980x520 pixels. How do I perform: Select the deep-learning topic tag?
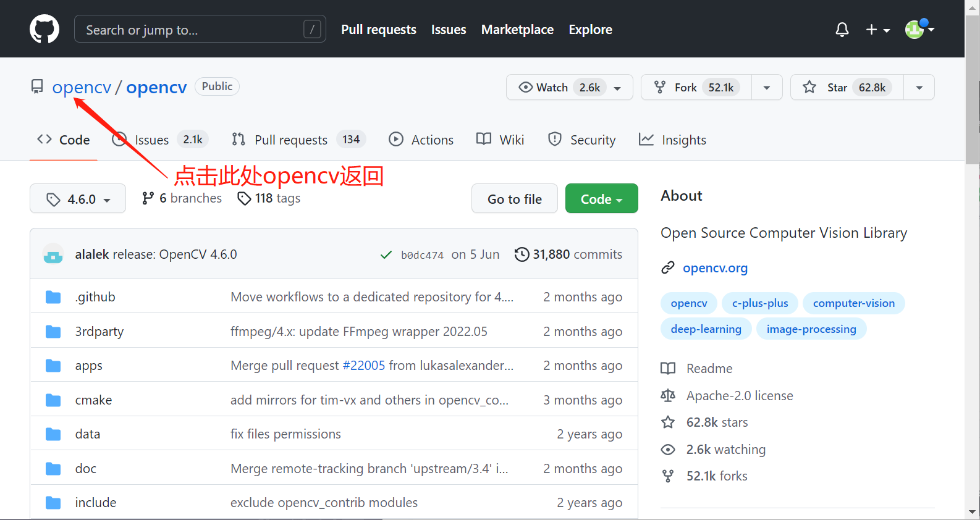pos(706,329)
